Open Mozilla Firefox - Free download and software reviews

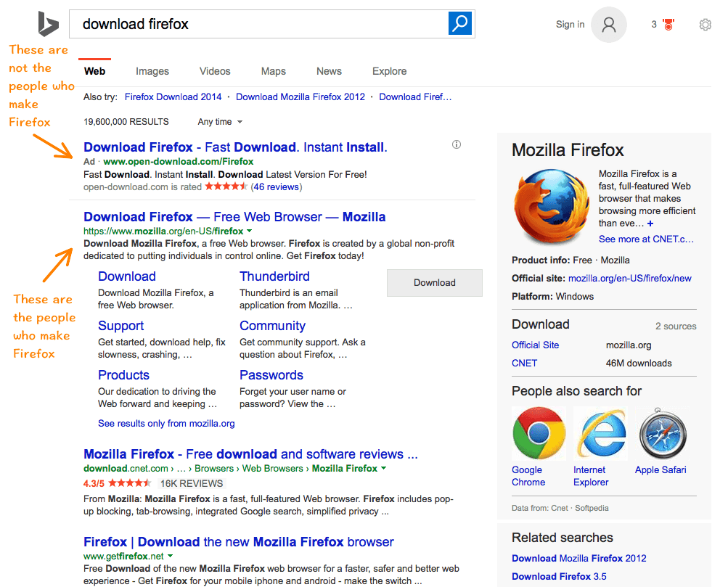point(250,453)
